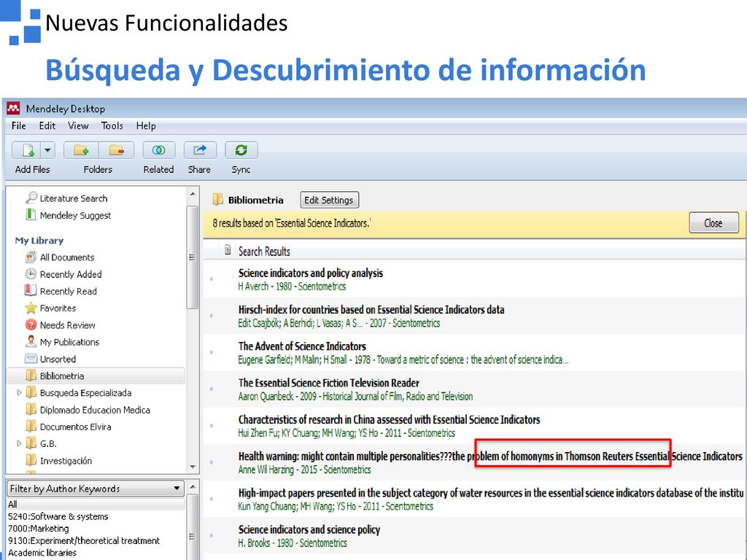Click the Mendeley Desktop logo icon
Viewport: 747px width, 560px height.
(13, 108)
